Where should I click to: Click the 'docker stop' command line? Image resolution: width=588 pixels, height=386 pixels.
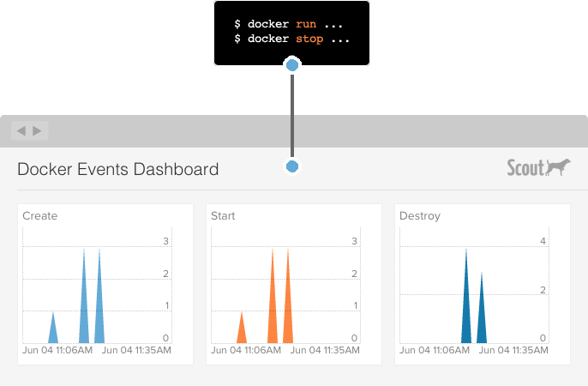click(x=291, y=39)
